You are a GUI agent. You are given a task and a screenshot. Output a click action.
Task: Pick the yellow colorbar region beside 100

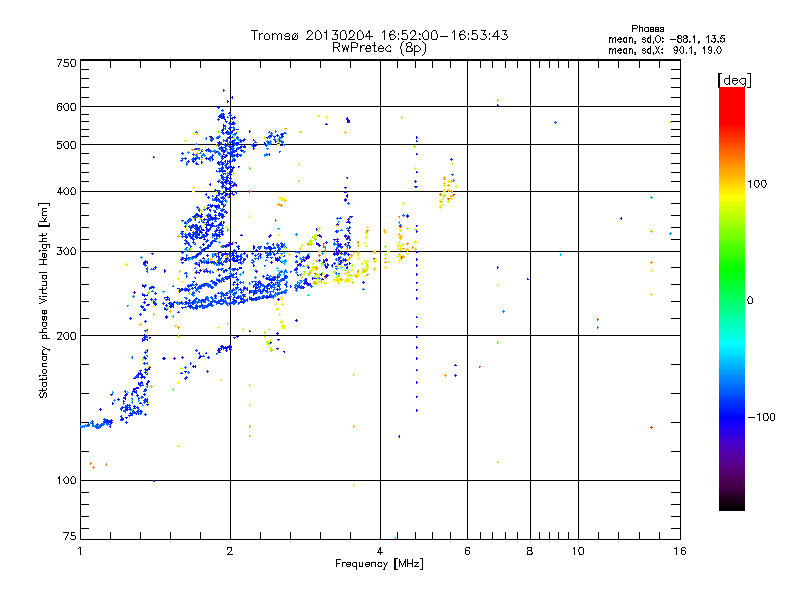coord(731,185)
